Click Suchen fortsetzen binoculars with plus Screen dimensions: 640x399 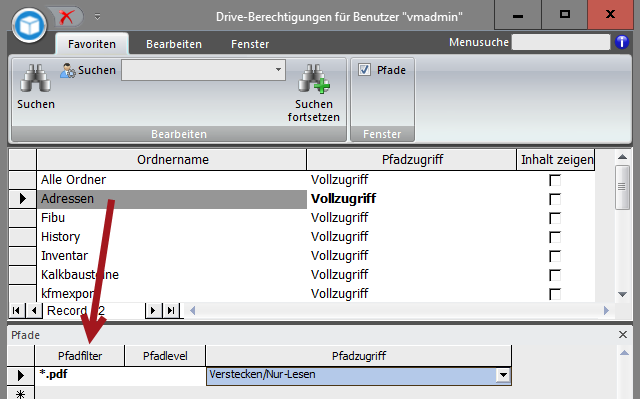(313, 78)
